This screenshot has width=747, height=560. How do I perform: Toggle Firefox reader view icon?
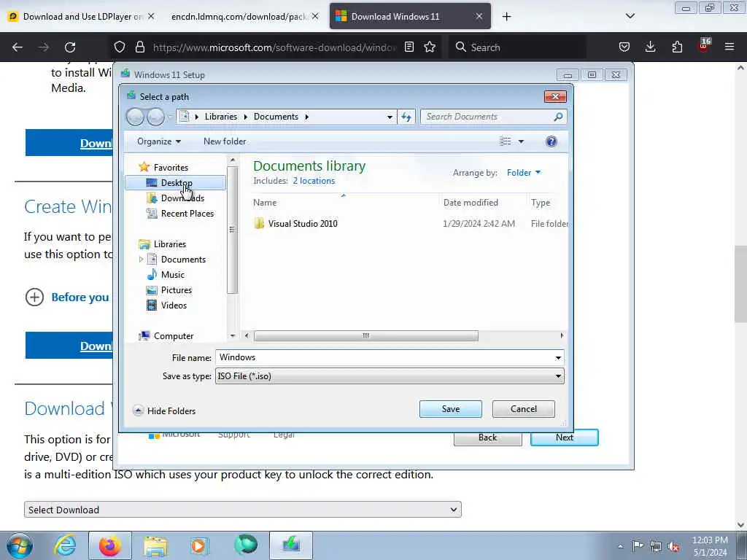point(409,47)
